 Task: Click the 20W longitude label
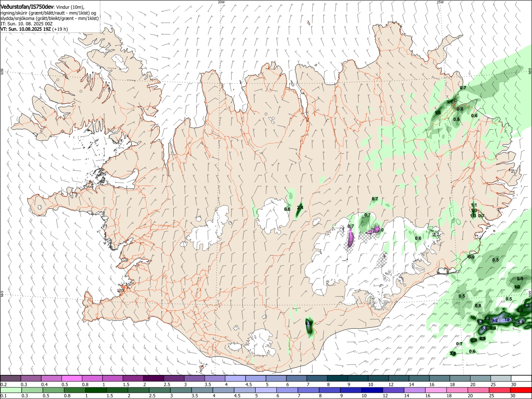pyautogui.click(x=221, y=2)
